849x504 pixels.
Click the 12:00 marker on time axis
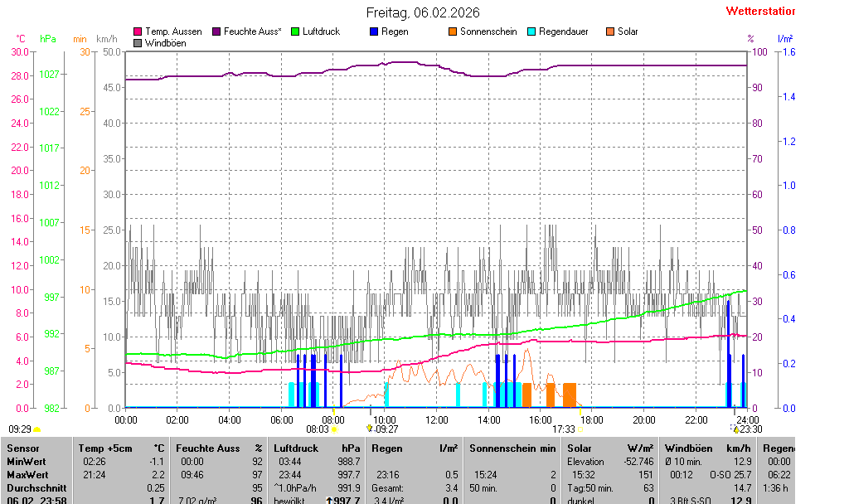[437, 419]
